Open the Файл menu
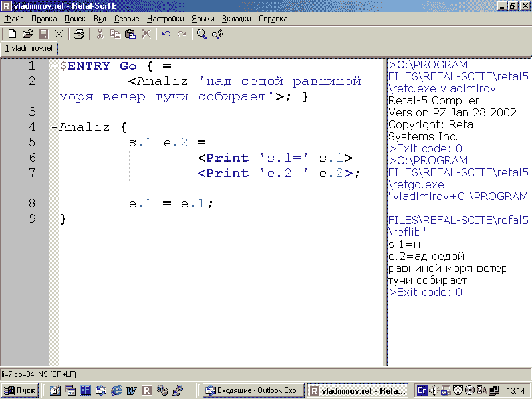The width and height of the screenshot is (532, 399). pyautogui.click(x=14, y=19)
